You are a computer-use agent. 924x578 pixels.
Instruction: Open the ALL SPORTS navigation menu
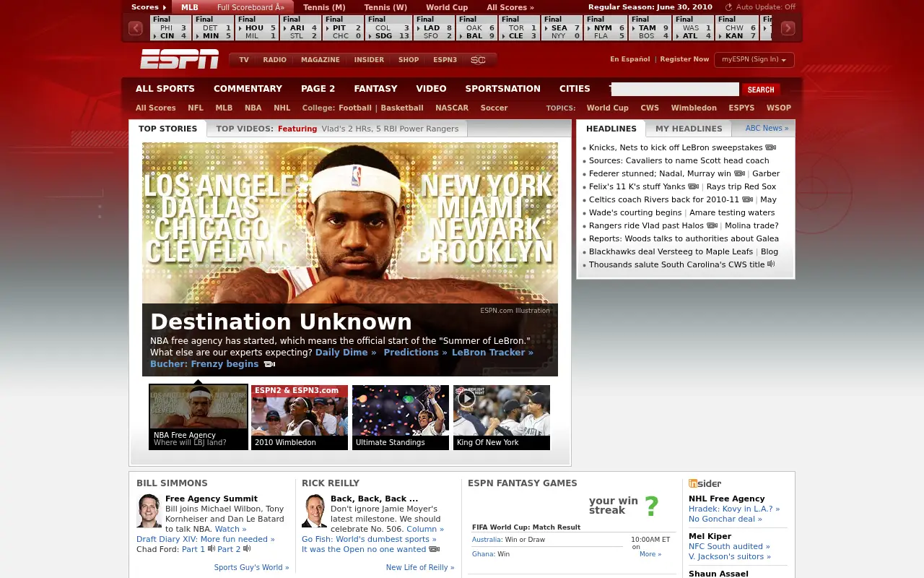pos(165,89)
